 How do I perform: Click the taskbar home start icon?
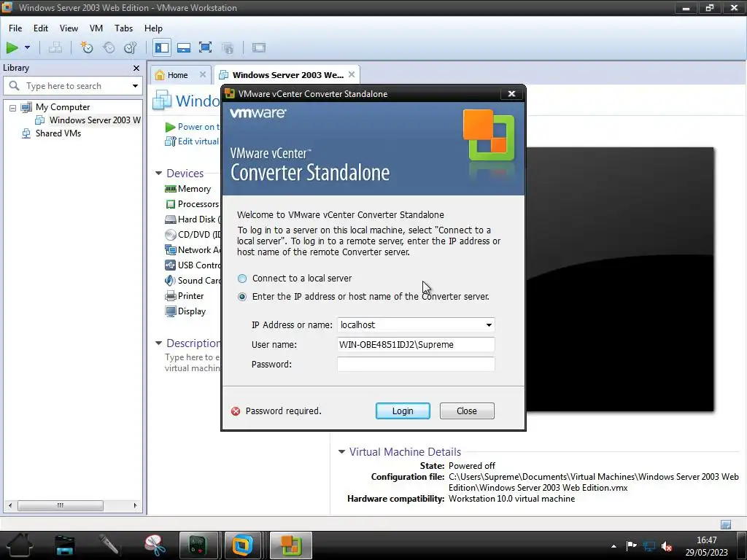(20, 545)
